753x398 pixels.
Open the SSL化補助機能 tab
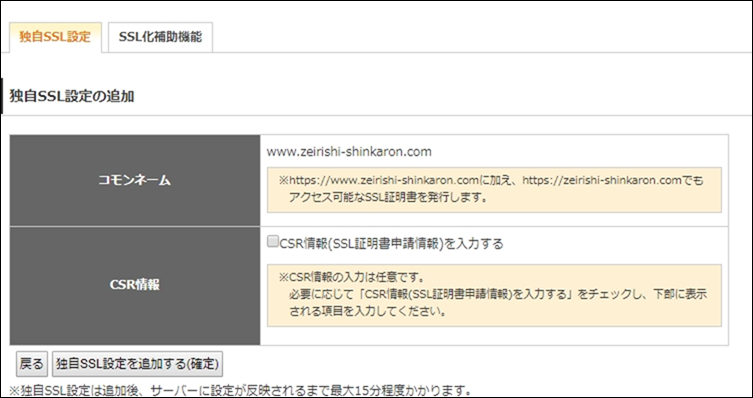pos(160,37)
